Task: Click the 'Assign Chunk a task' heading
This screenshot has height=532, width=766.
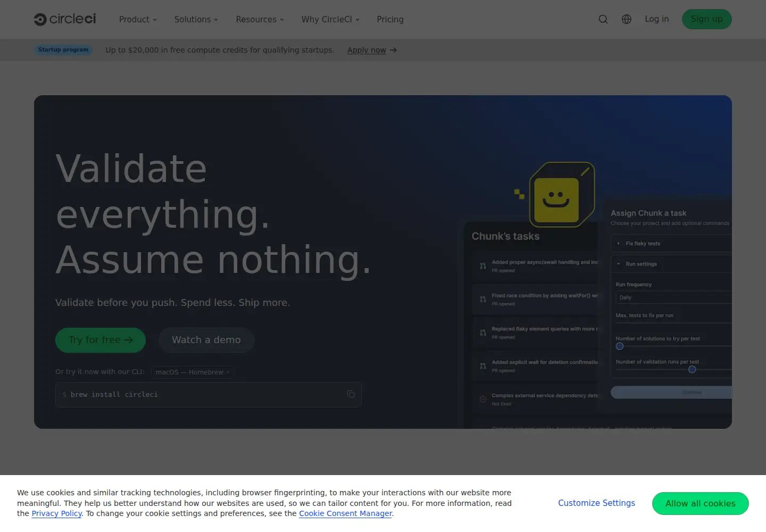Action: point(648,213)
